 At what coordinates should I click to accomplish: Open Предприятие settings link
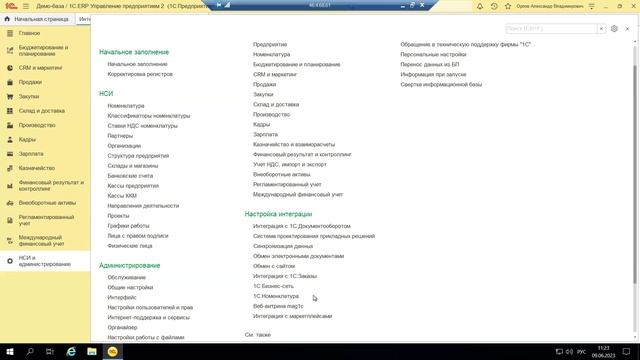tap(270, 44)
